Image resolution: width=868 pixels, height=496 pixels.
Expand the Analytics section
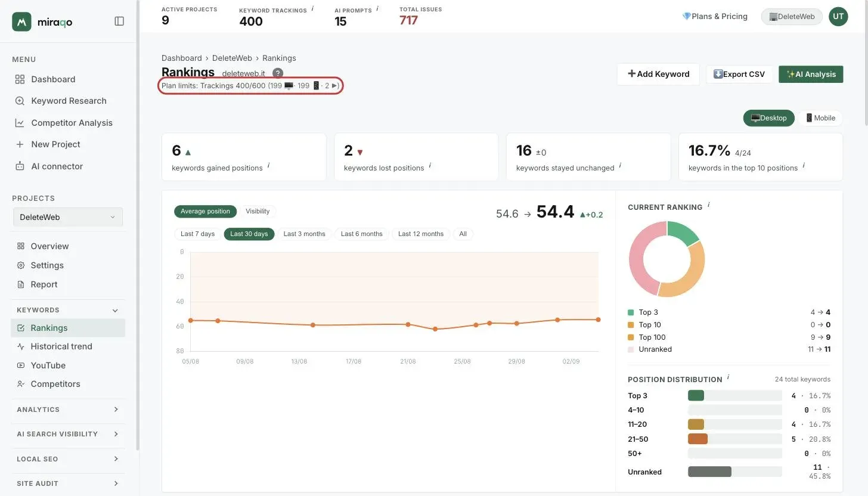pos(69,410)
